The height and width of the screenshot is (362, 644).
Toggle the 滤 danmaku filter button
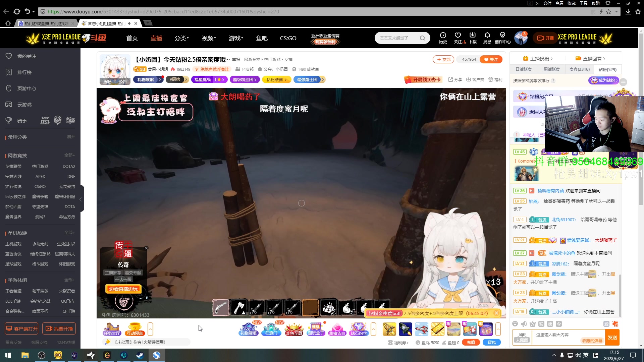pos(606,323)
